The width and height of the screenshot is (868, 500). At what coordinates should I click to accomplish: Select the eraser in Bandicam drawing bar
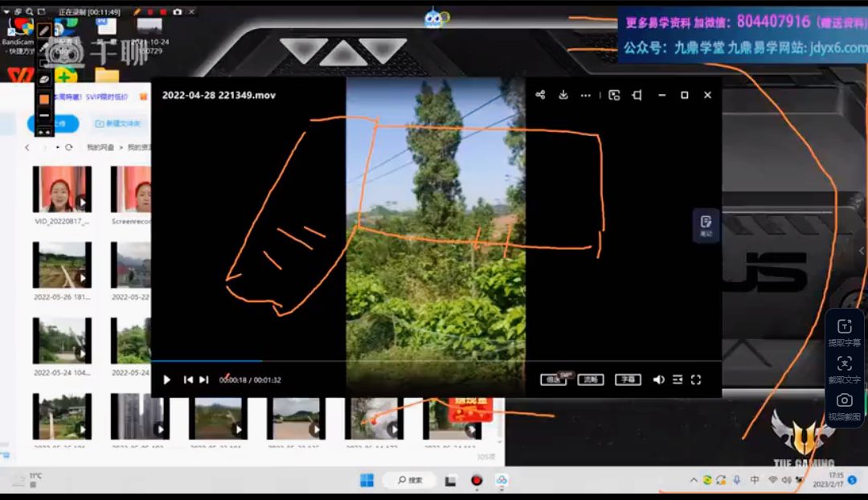(x=45, y=79)
